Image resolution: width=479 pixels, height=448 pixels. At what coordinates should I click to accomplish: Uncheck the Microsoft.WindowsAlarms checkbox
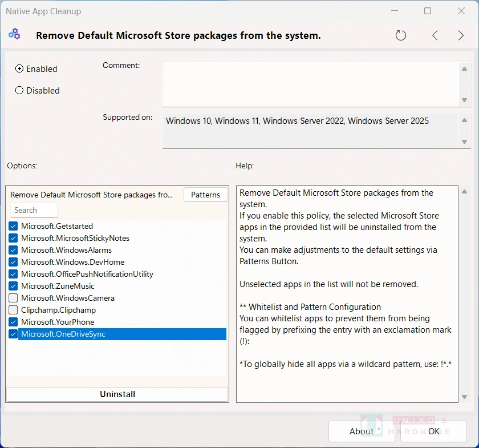[x=13, y=250]
